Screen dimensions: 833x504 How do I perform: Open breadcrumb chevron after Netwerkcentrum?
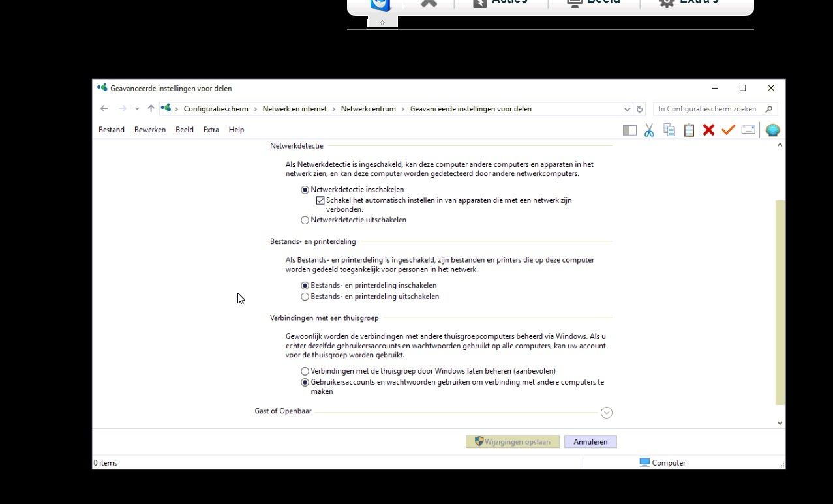[403, 109]
